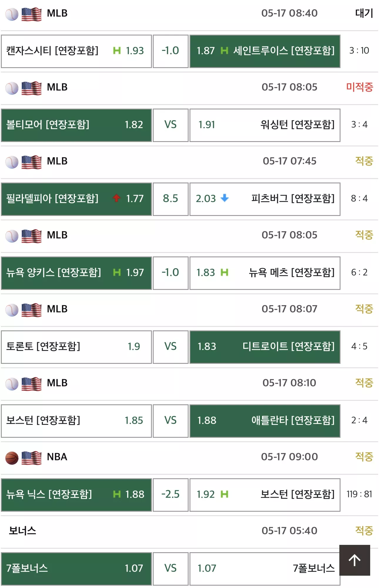The image size is (379, 588).
Task: Select 볼티모어 bet at 1.82
Action: coord(76,125)
